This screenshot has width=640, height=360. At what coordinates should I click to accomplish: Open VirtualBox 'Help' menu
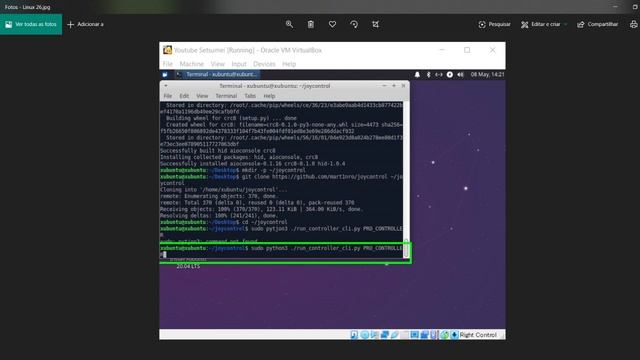coord(289,64)
